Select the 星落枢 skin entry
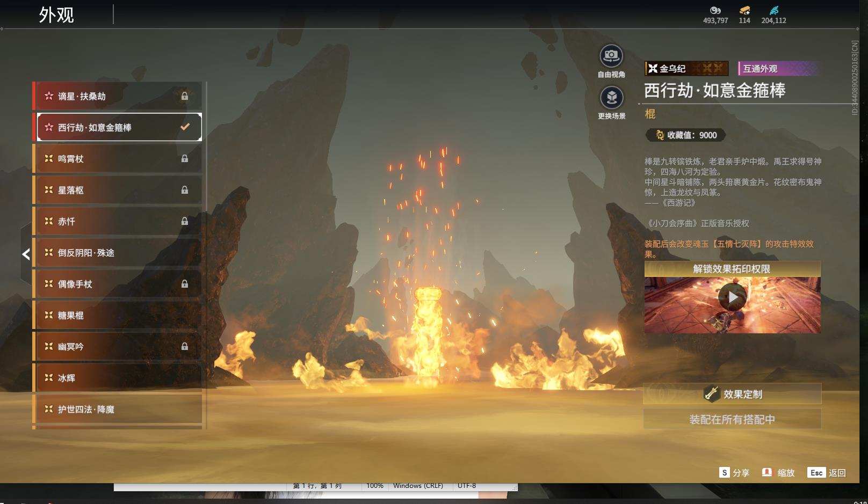 [x=117, y=190]
